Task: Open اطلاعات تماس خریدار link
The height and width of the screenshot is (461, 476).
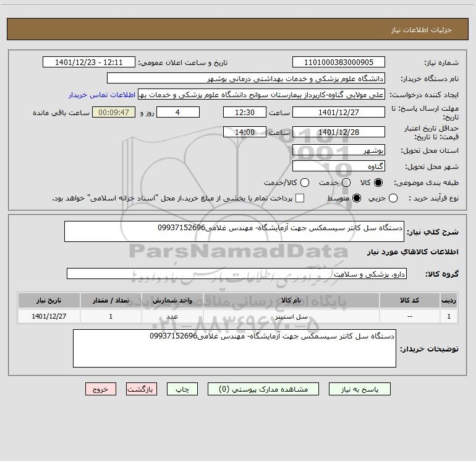Action: coord(102,95)
